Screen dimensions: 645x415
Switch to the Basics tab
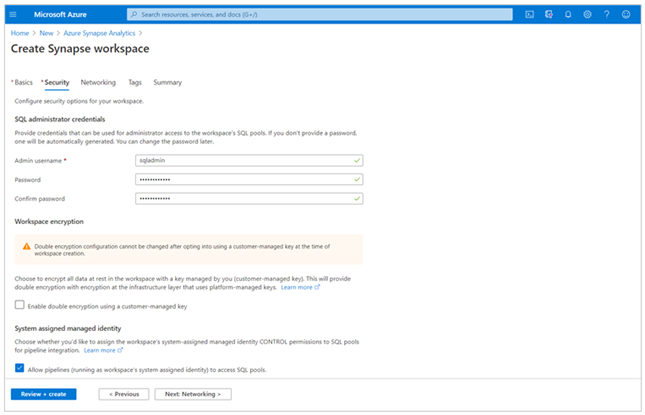[23, 82]
